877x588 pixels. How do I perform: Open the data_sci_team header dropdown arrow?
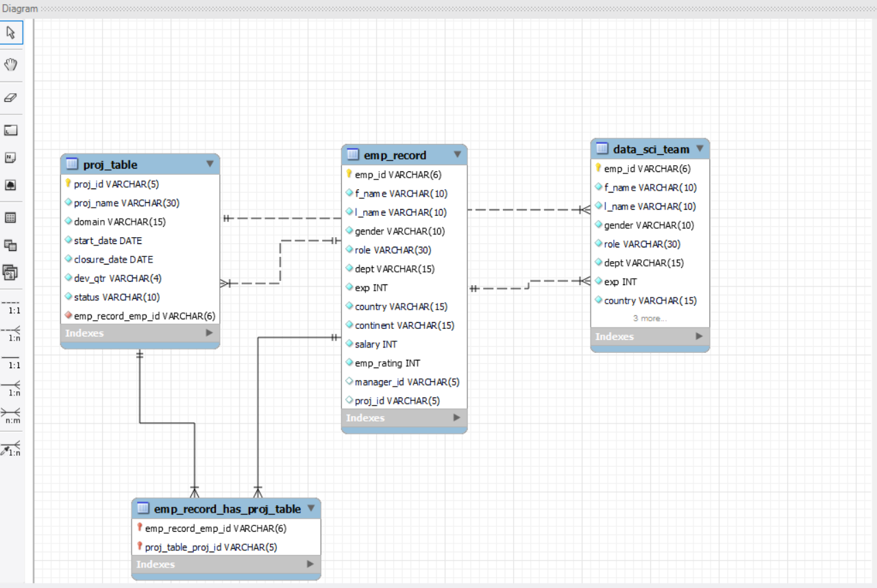pos(700,148)
